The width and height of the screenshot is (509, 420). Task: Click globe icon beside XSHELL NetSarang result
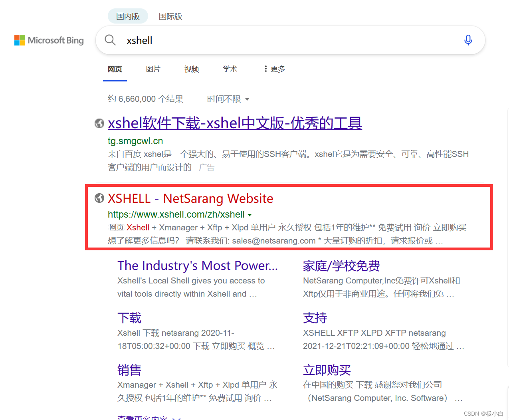click(99, 198)
